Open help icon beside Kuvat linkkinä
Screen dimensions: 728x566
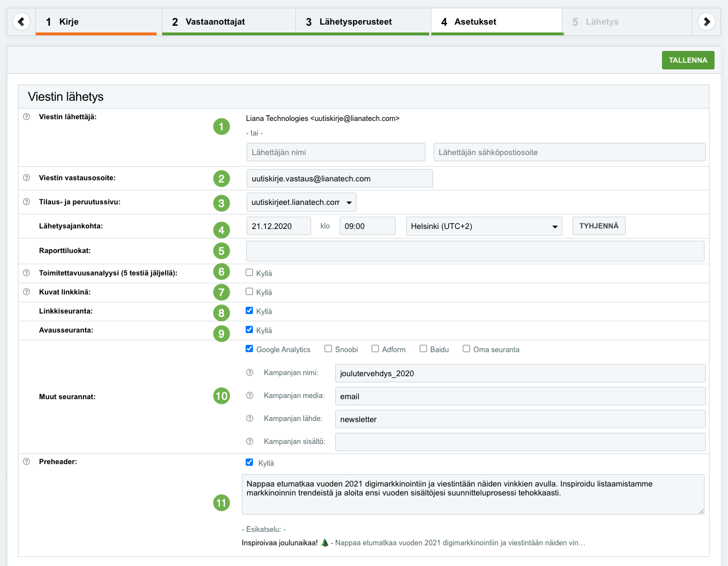click(26, 292)
